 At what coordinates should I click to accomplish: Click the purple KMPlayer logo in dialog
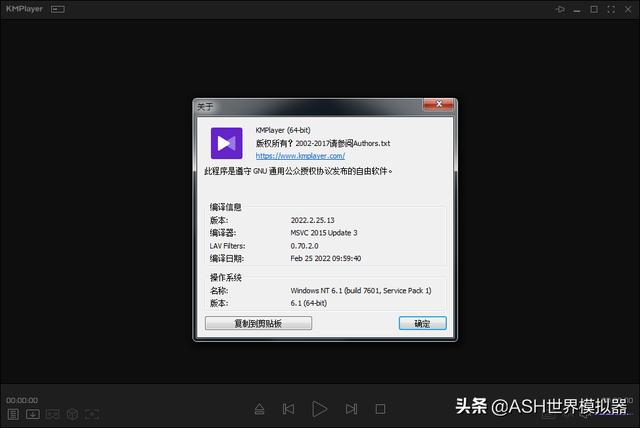pos(227,143)
